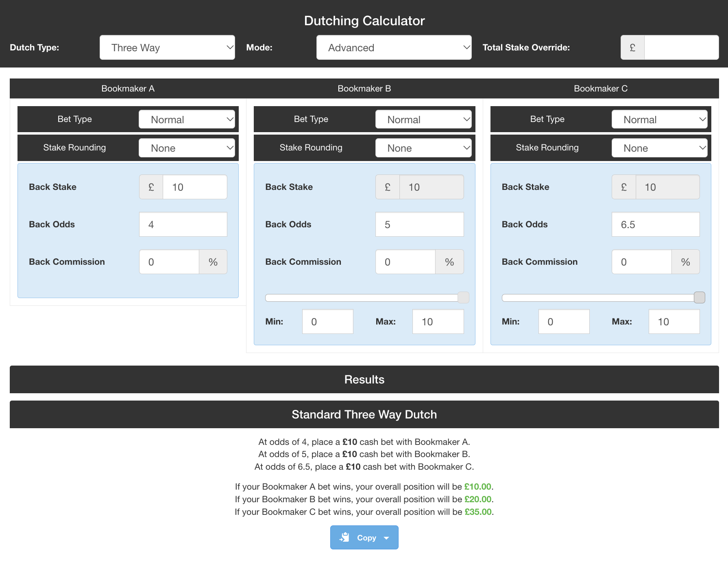Click the Total Stake Override input field
Image resolution: width=728 pixels, height=562 pixels.
681,48
